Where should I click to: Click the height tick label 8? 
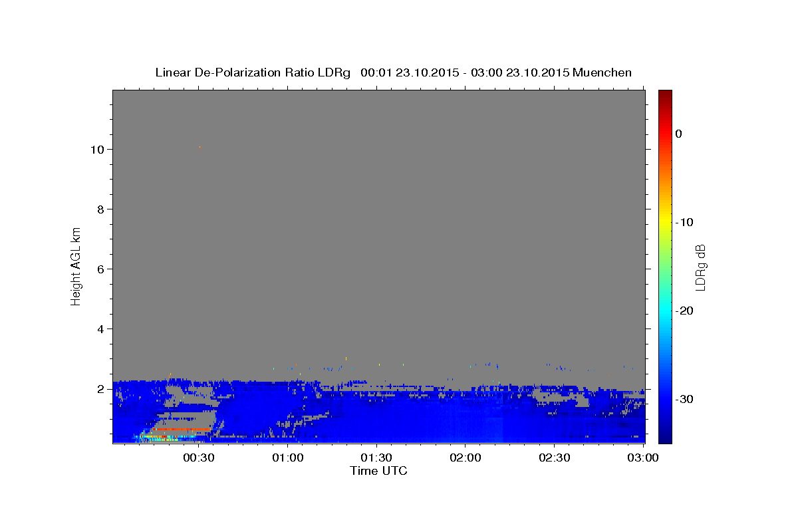click(101, 209)
